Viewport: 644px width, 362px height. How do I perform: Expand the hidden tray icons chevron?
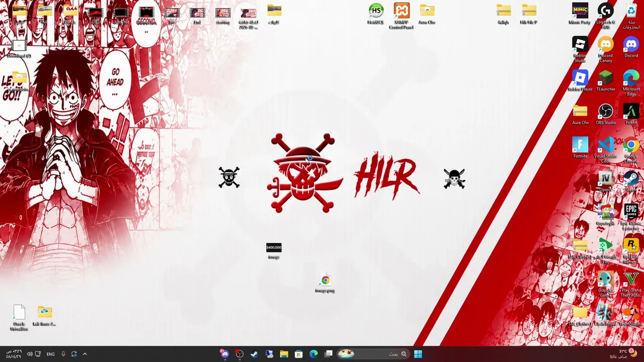click(85, 354)
